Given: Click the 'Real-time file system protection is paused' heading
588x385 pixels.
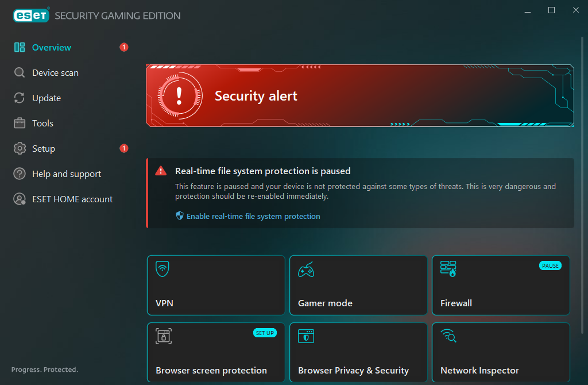Looking at the screenshot, I should point(263,171).
